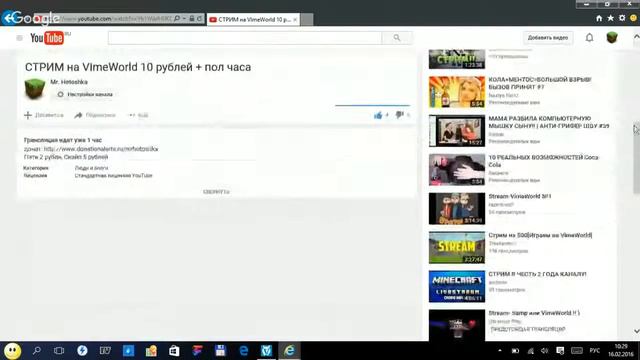The image size is (640, 360).
Task: Click the YouTube search magnifier button
Action: (397, 38)
